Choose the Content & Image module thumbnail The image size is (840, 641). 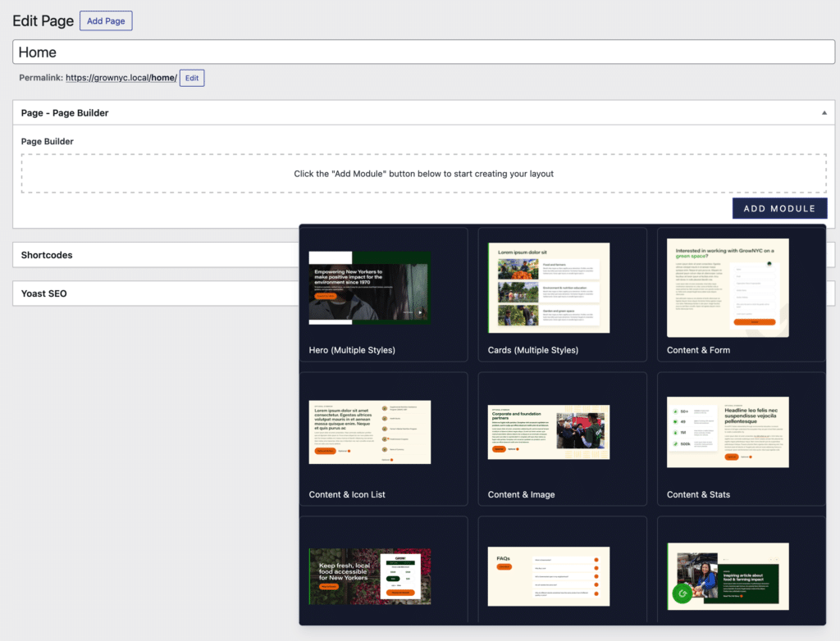[x=549, y=432]
